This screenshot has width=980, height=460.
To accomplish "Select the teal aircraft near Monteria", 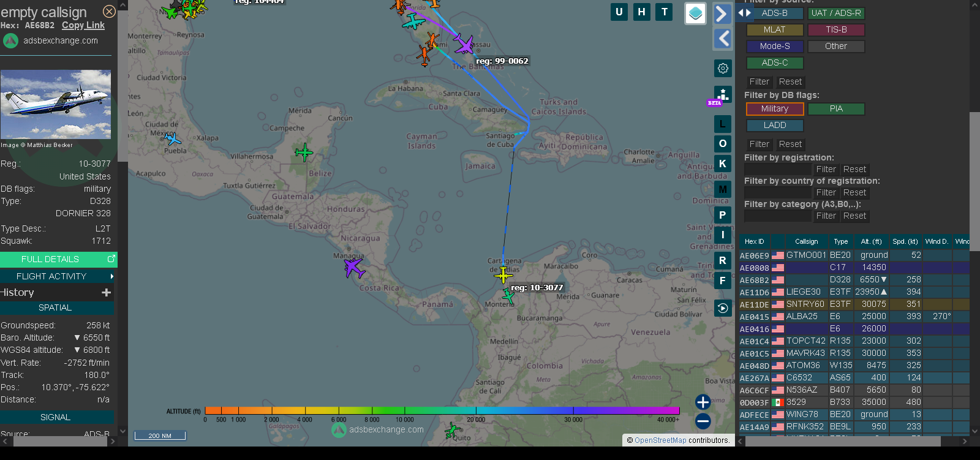I will tap(508, 296).
